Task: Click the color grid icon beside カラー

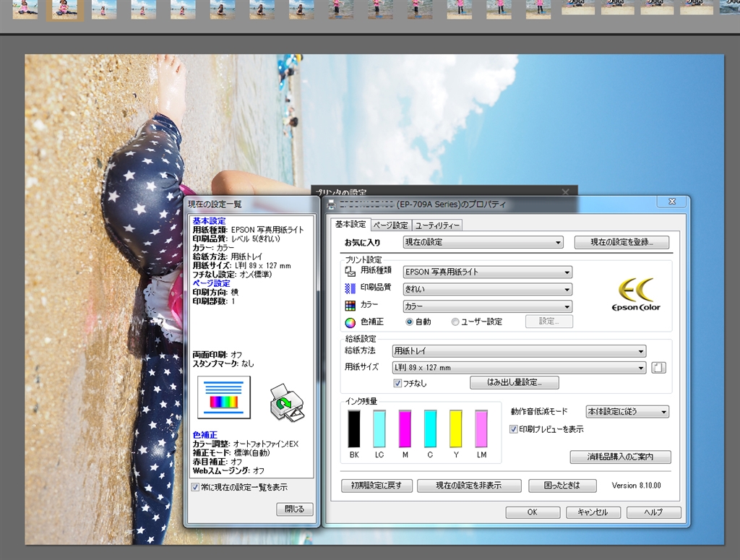Action: click(x=350, y=306)
